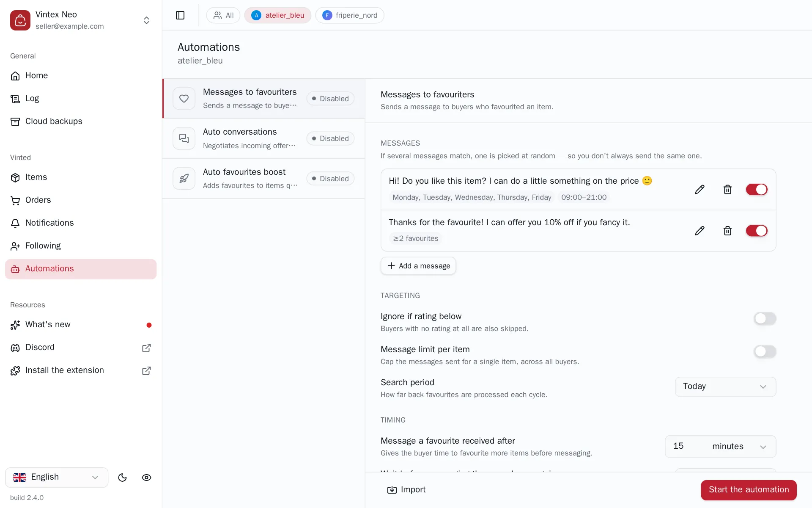Open the minutes unit dropdown
The image size is (812, 508).
pyautogui.click(x=739, y=447)
